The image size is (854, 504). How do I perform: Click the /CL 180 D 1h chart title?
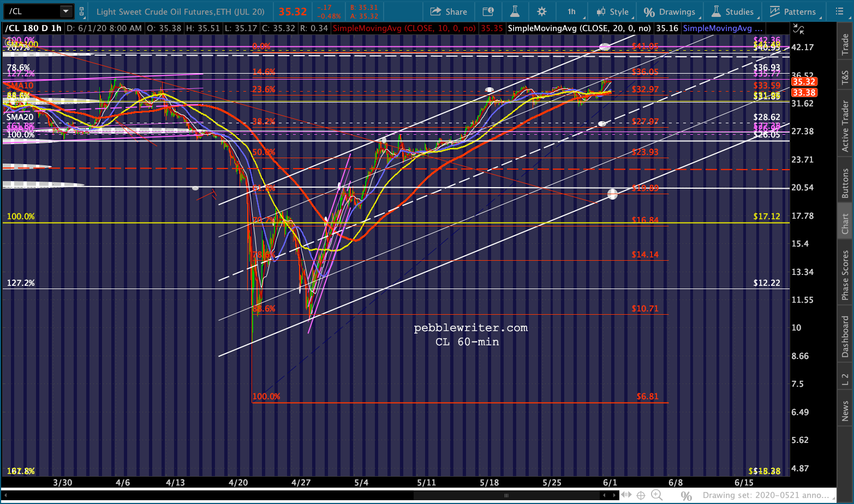[x=33, y=28]
